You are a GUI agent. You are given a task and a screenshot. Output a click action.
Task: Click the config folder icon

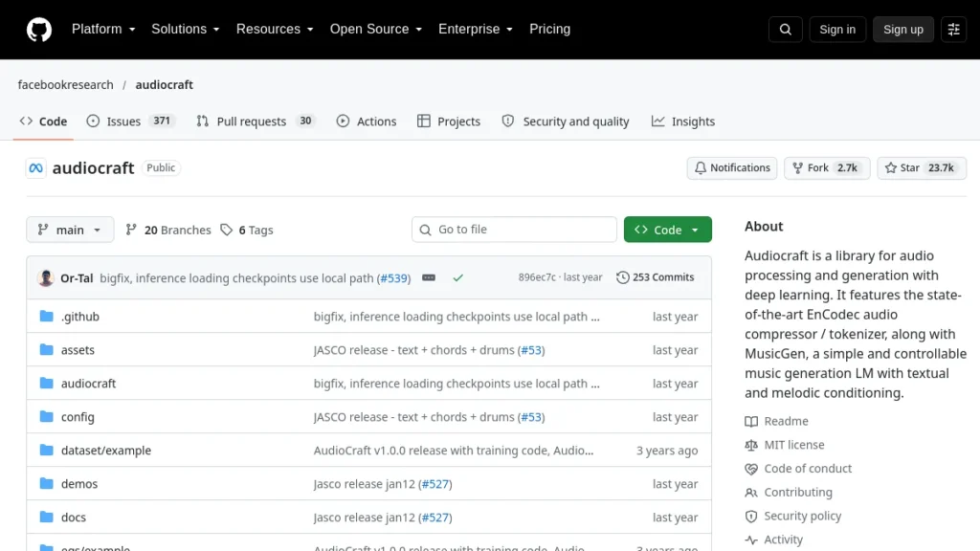[46, 417]
